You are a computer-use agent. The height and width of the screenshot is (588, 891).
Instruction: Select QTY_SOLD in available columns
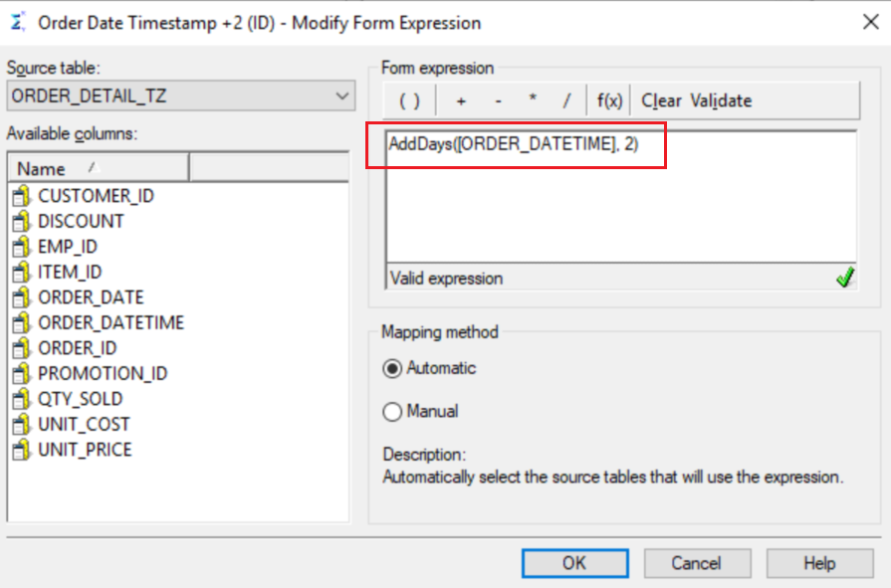80,399
